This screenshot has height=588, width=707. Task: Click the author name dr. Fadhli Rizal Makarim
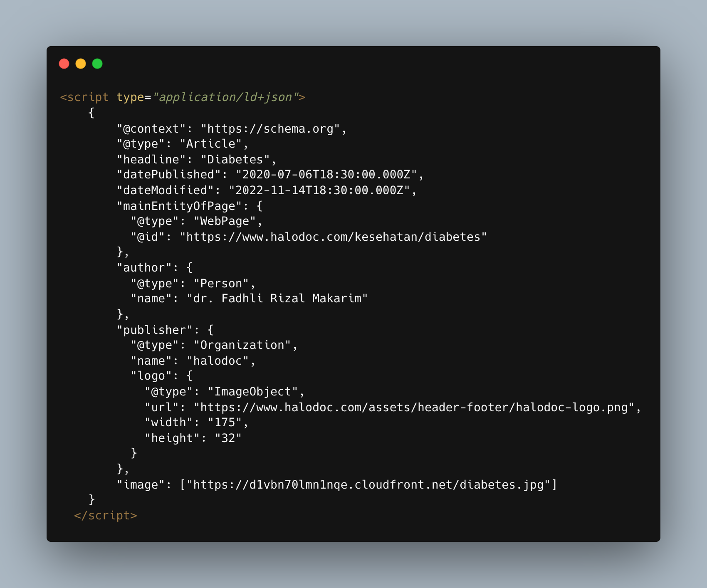[277, 299]
